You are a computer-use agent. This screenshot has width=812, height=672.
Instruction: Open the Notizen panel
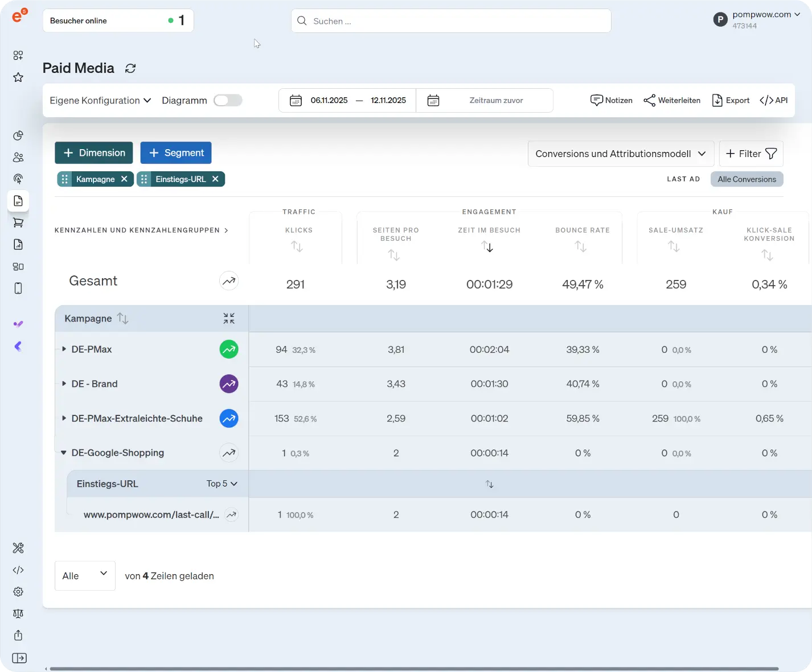click(x=611, y=100)
